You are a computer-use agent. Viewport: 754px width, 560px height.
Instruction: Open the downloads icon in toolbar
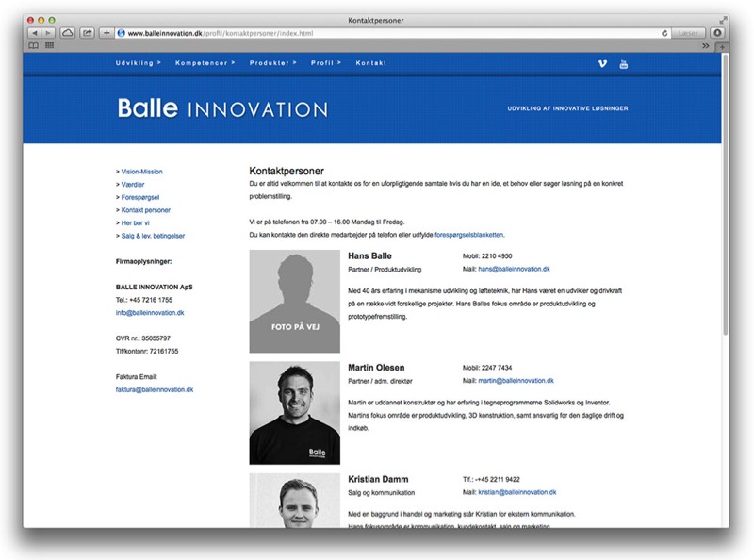[x=717, y=33]
